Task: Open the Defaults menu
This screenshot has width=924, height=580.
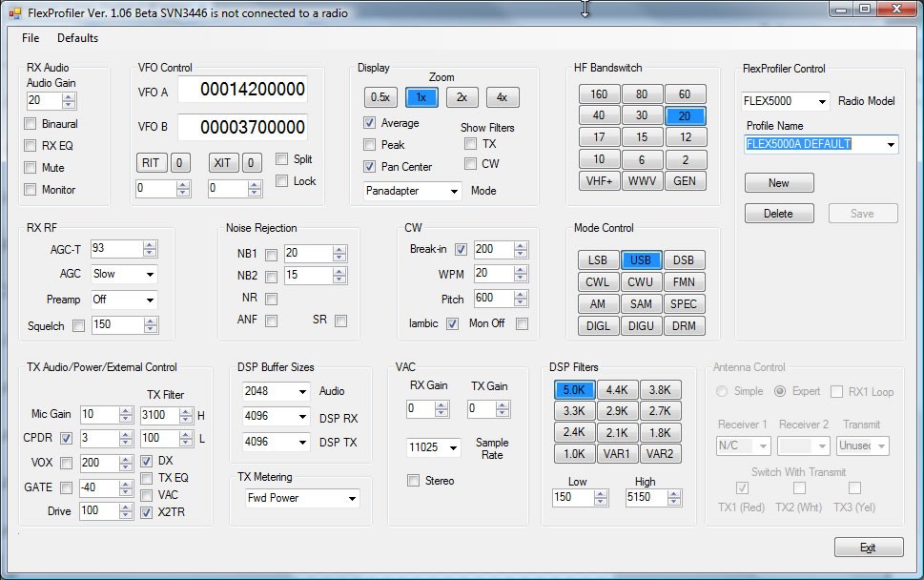Action: point(77,38)
